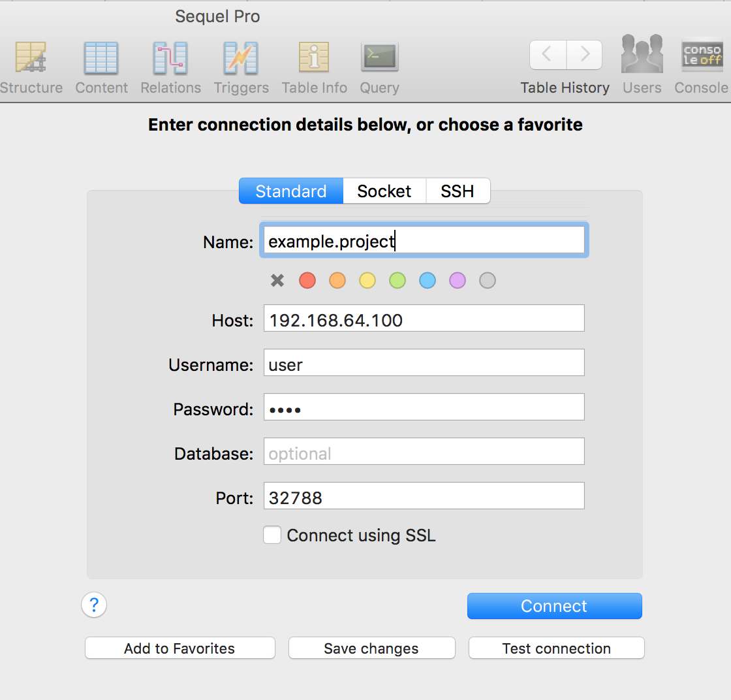Open the Users management icon
The image size is (731, 700).
[642, 53]
